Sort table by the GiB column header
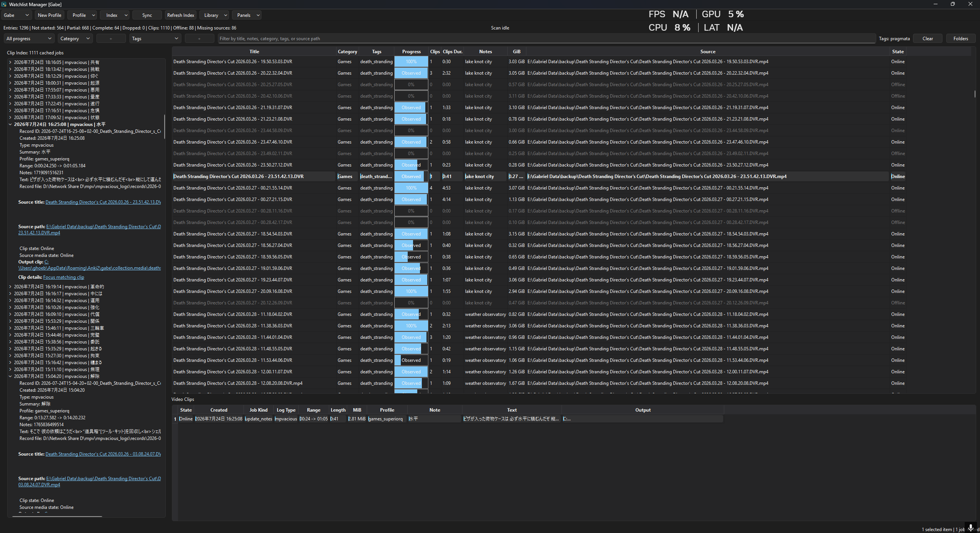This screenshot has width=980, height=533. click(516, 52)
